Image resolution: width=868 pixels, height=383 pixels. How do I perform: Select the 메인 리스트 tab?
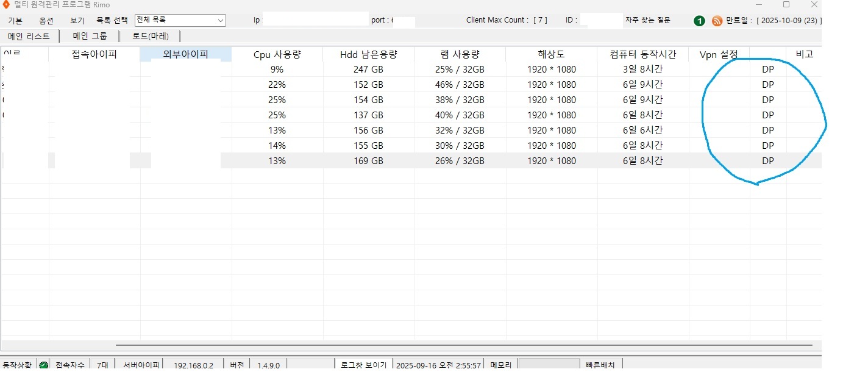pos(29,36)
